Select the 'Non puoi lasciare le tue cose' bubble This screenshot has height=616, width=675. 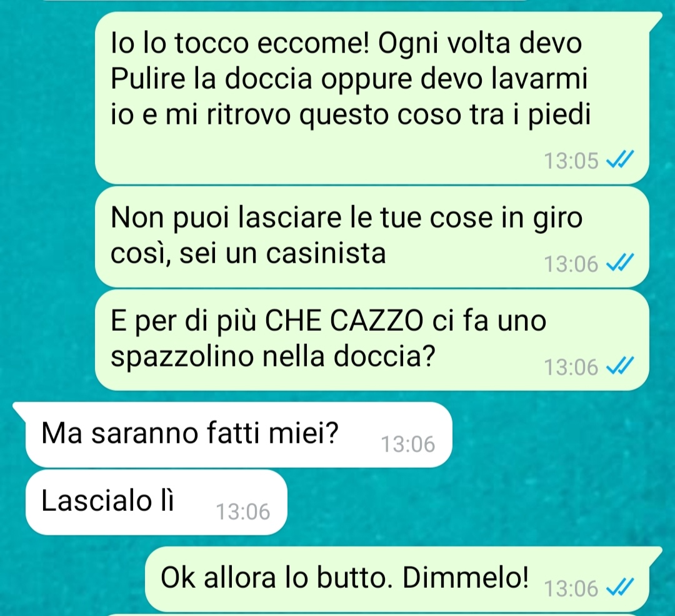[x=372, y=236]
